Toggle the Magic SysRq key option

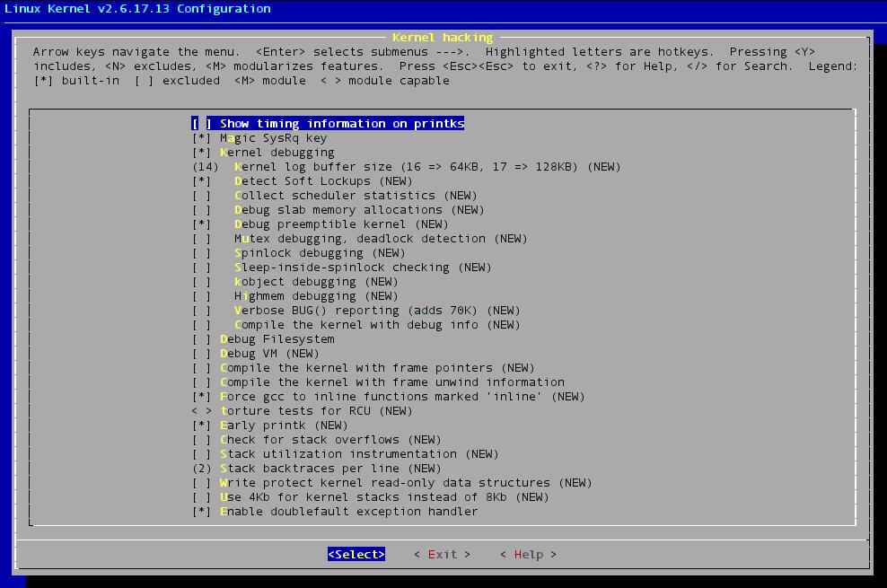259,138
